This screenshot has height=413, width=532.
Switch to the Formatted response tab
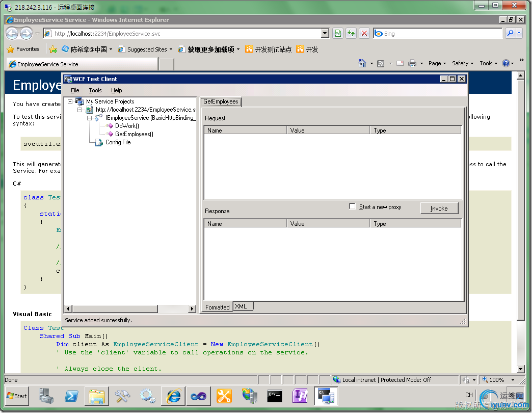tap(217, 307)
